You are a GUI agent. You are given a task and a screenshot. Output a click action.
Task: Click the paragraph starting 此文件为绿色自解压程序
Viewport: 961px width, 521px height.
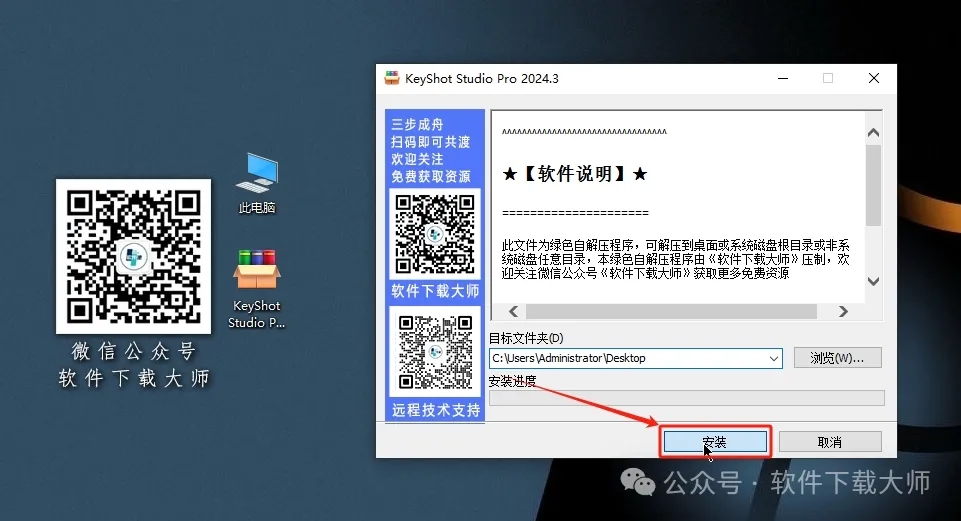tap(675, 259)
